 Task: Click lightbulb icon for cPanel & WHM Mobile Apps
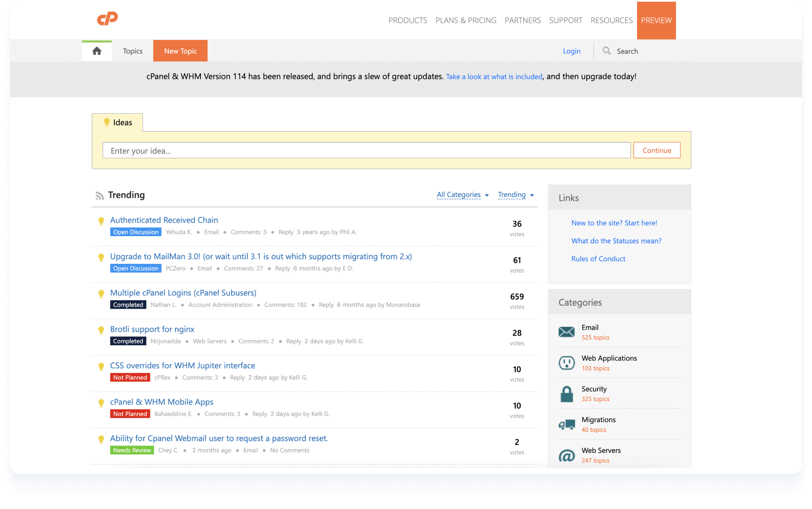pos(101,402)
